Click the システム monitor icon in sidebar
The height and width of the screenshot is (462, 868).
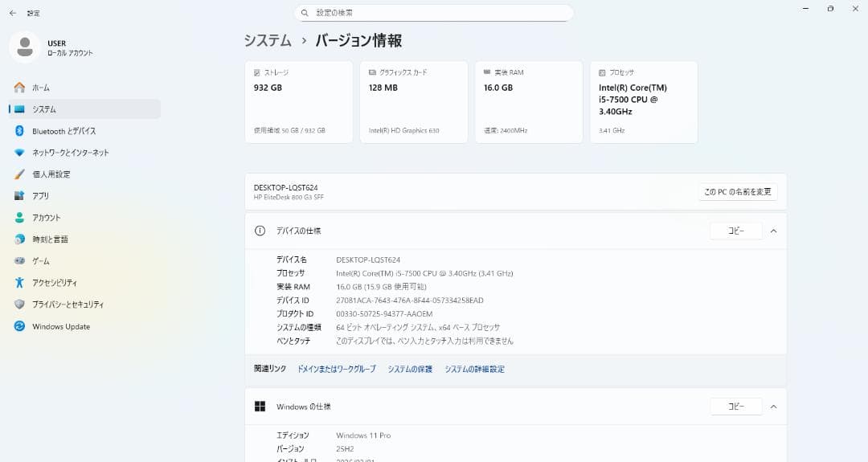(x=19, y=109)
